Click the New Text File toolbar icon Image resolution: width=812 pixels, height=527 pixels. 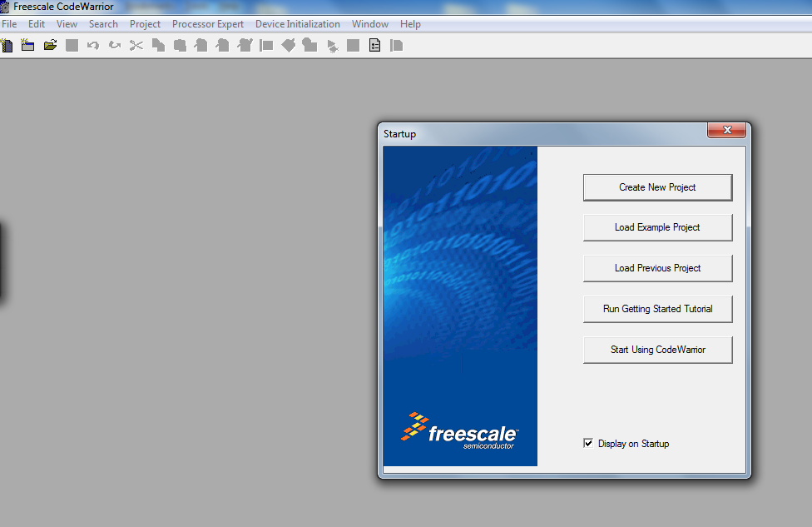tap(7, 46)
